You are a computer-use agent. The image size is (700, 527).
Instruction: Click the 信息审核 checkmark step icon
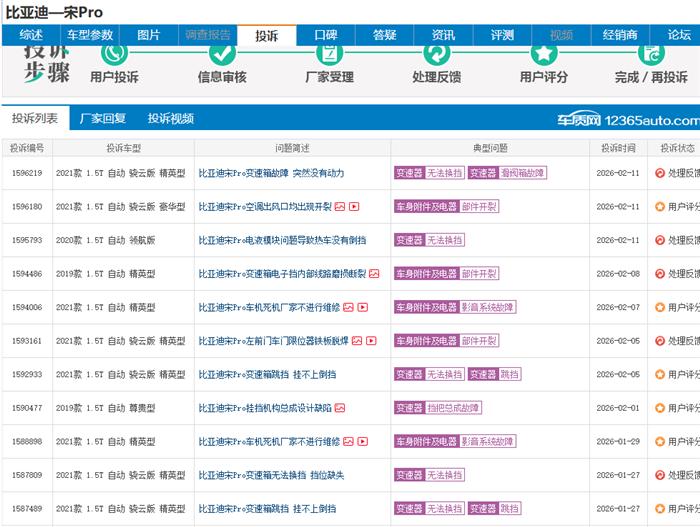222,53
